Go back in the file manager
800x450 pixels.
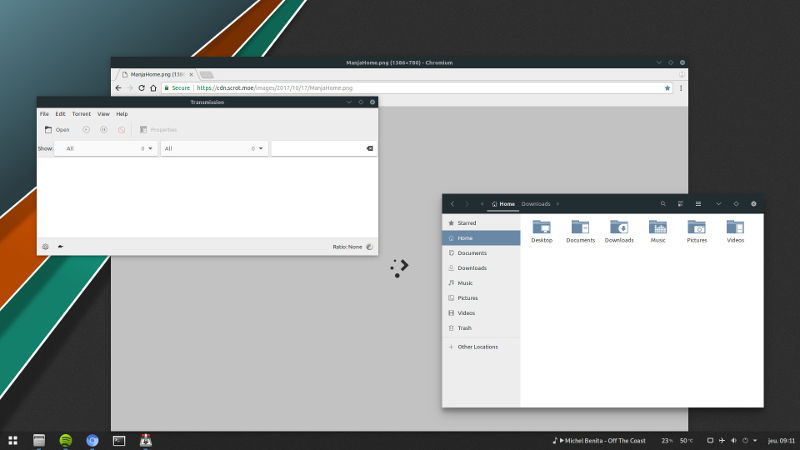452,204
